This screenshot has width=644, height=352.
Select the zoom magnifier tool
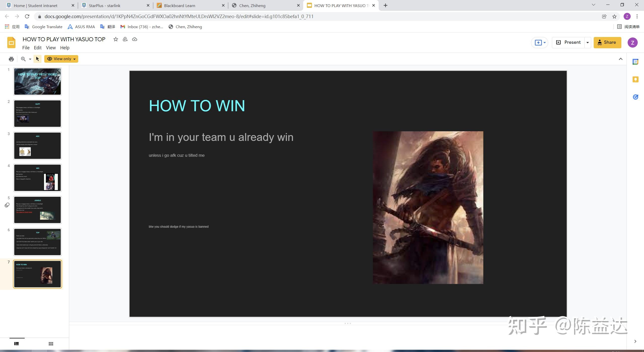point(23,59)
